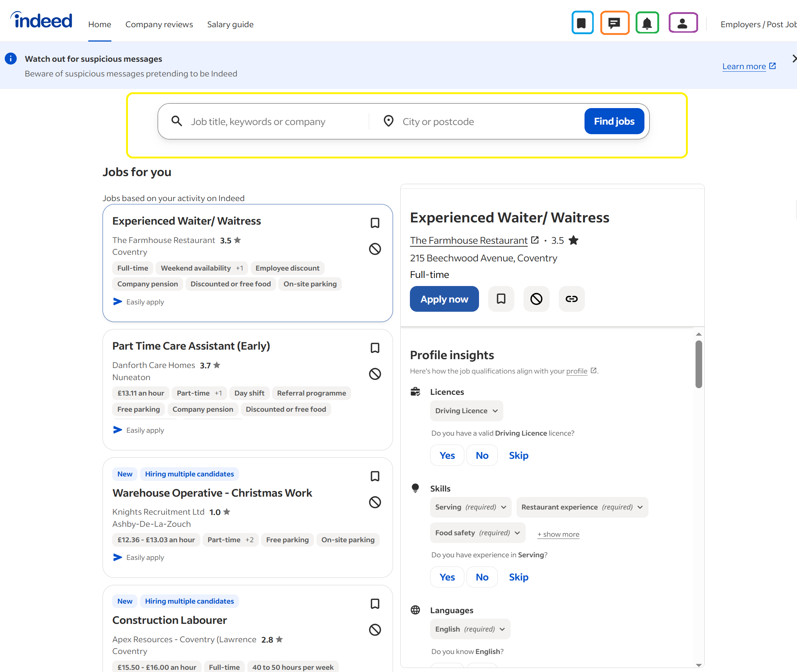Open the profile link in Profile insights
This screenshot has height=672, width=797.
coord(577,371)
